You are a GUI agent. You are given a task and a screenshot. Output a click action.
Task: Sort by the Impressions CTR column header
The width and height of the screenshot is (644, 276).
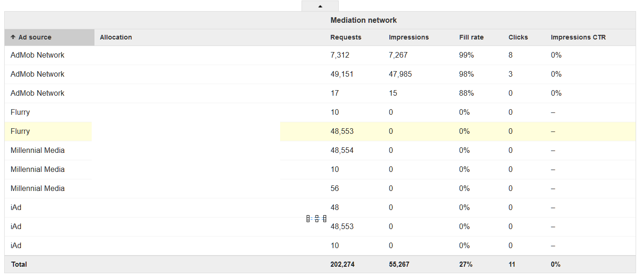click(x=578, y=37)
